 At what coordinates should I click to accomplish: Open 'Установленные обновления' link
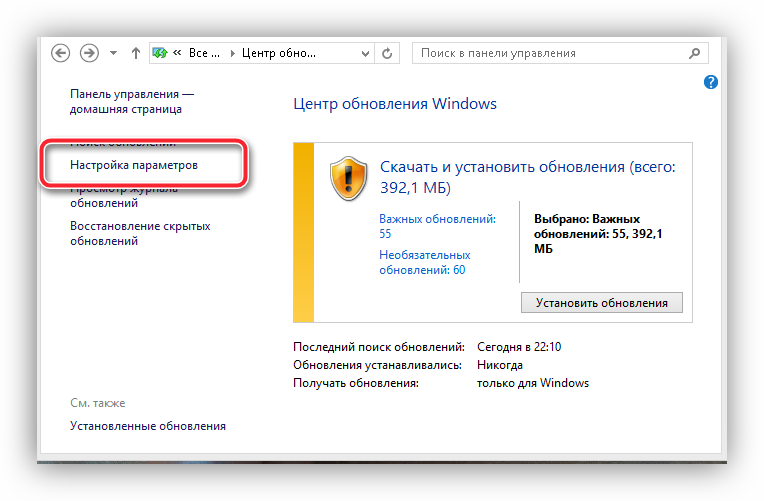coord(148,425)
